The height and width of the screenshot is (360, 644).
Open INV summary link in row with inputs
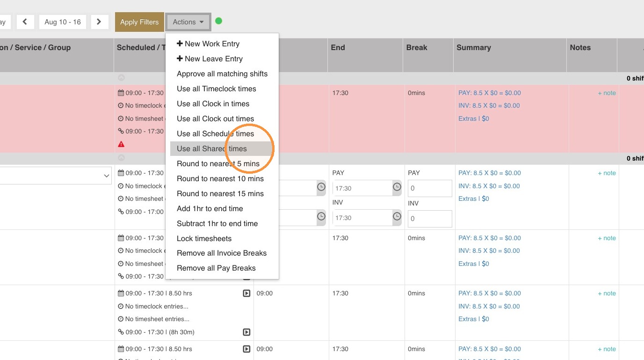[x=489, y=186]
